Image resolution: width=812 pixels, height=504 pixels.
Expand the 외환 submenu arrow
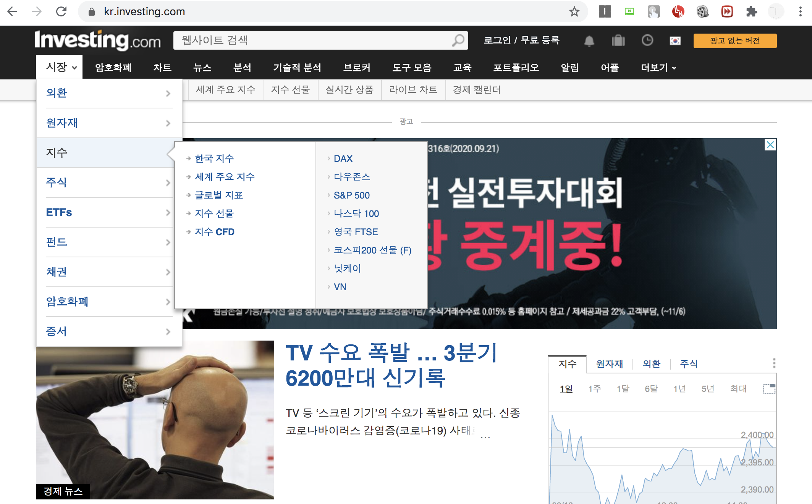coord(168,93)
